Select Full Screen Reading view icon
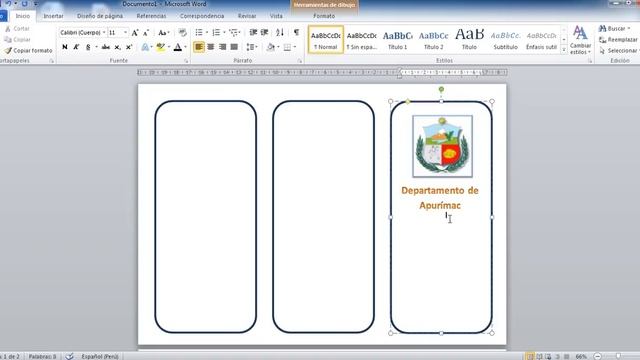640x360 pixels. coord(539,356)
